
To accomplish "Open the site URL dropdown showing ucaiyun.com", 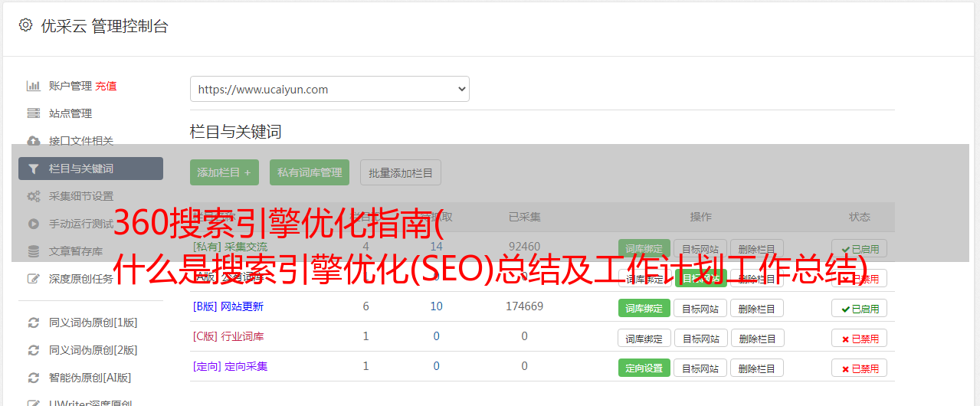I will tap(329, 89).
